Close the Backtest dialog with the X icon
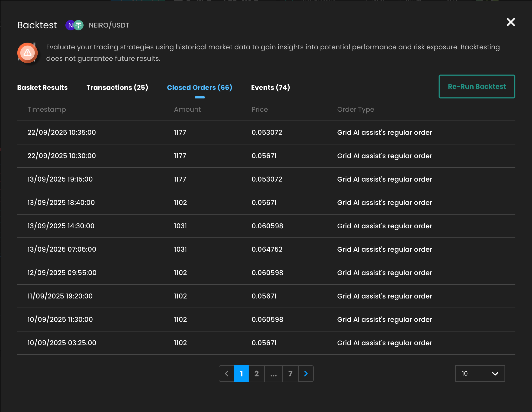532x412 pixels. tap(511, 22)
